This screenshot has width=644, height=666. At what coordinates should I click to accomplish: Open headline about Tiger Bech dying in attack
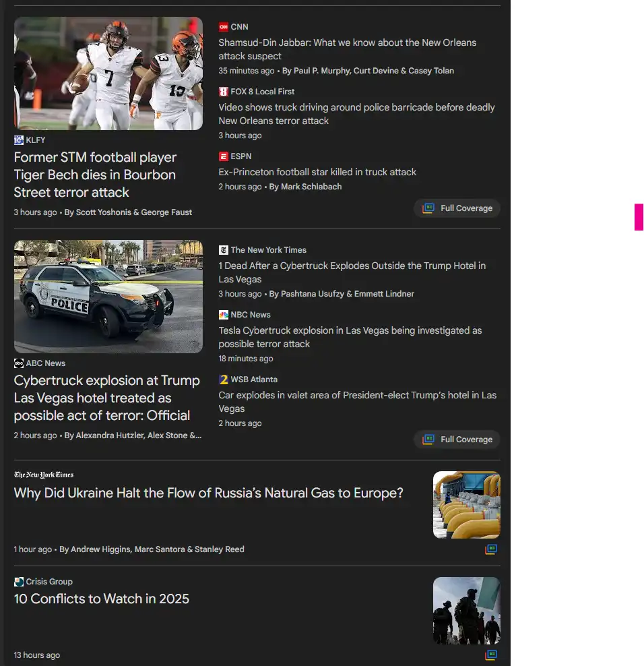(x=95, y=175)
